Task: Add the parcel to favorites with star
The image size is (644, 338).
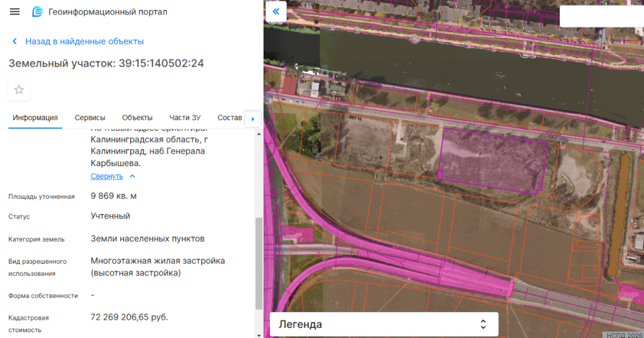Action: pos(19,89)
